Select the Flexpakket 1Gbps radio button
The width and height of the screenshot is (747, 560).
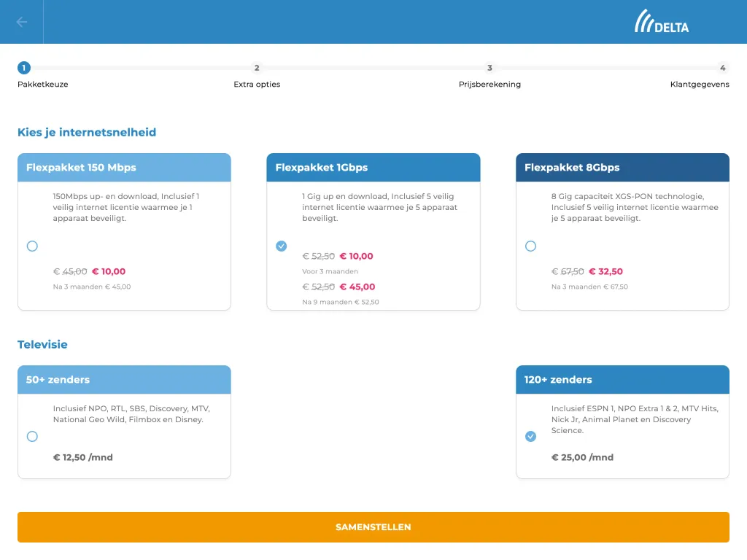(x=281, y=246)
